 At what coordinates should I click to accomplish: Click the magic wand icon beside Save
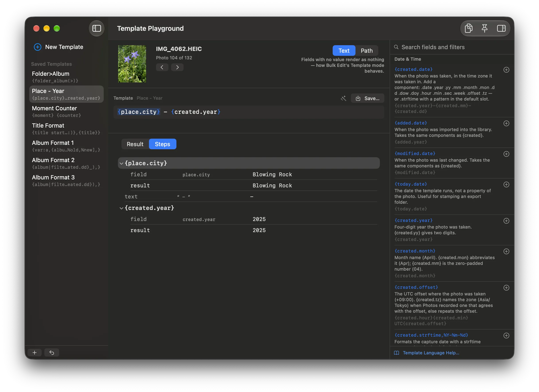pos(343,98)
